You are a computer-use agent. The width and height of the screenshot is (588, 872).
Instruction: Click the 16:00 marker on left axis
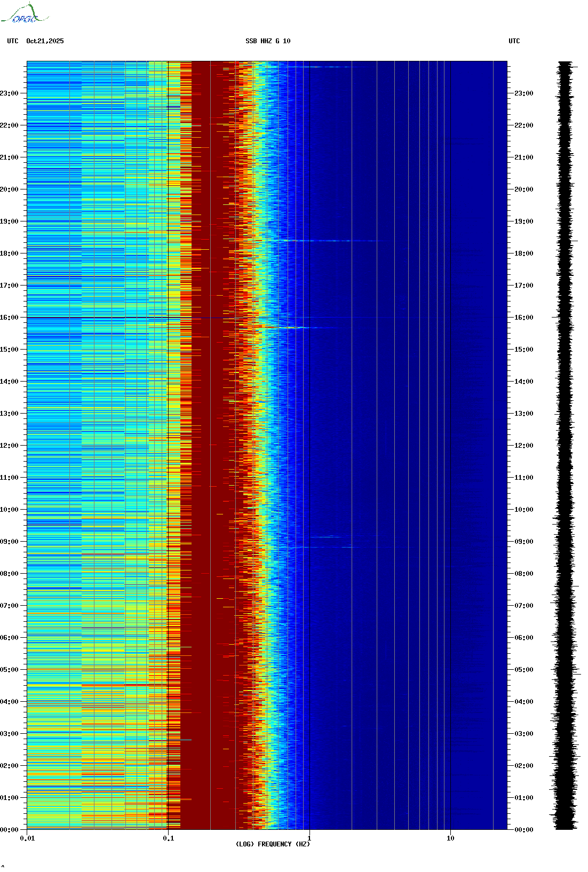click(x=10, y=318)
